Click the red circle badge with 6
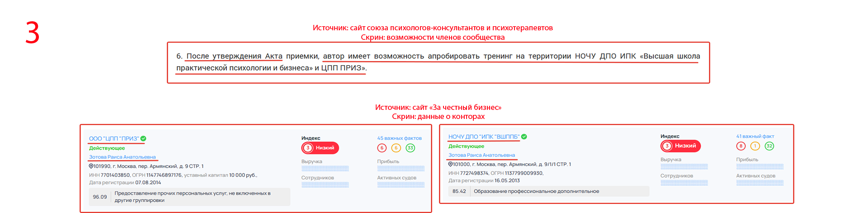The width and height of the screenshot is (868, 213). coord(382,148)
